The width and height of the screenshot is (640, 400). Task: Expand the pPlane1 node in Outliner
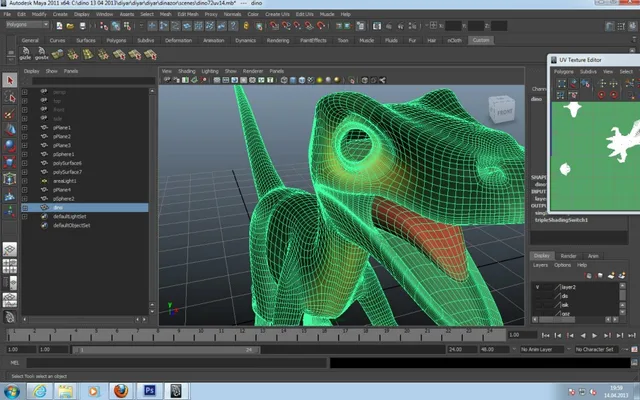(x=25, y=128)
